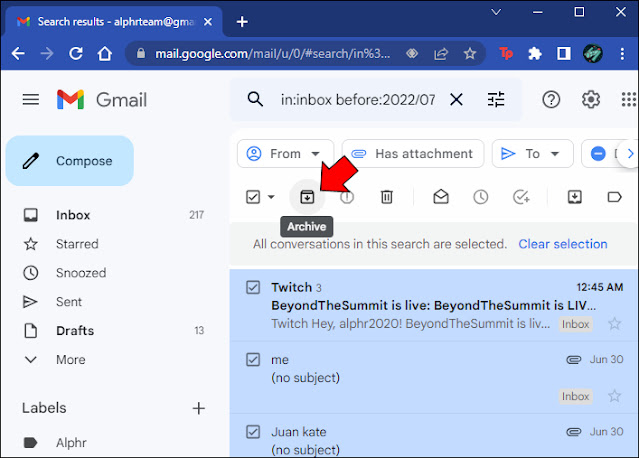Bookmark this page with star

[x=470, y=53]
